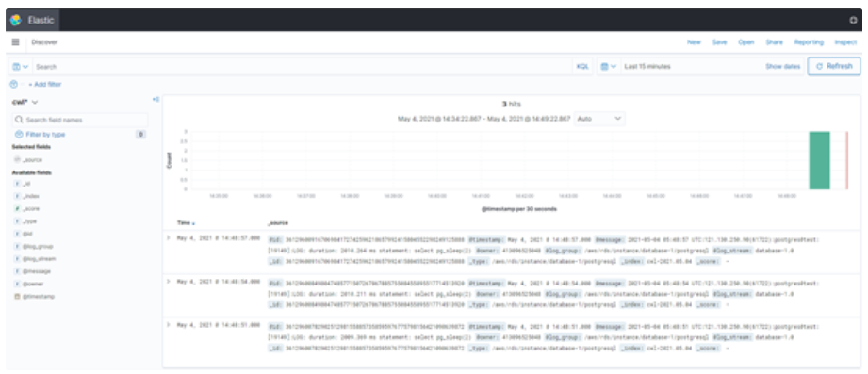Image resolution: width=868 pixels, height=374 pixels.
Task: Click the @timestamp calendar type icon
Action: (17, 297)
